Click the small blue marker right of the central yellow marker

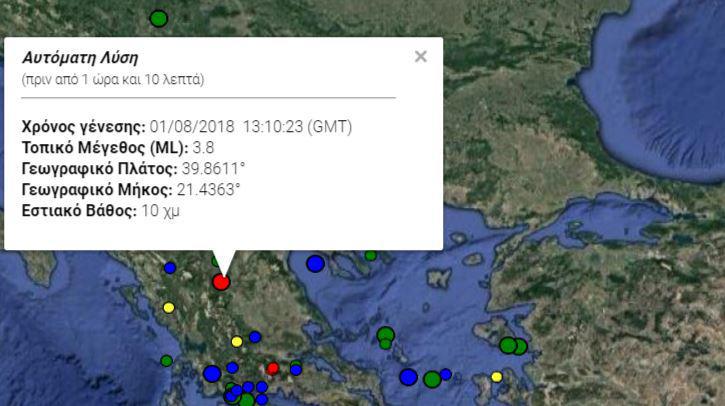255,337
